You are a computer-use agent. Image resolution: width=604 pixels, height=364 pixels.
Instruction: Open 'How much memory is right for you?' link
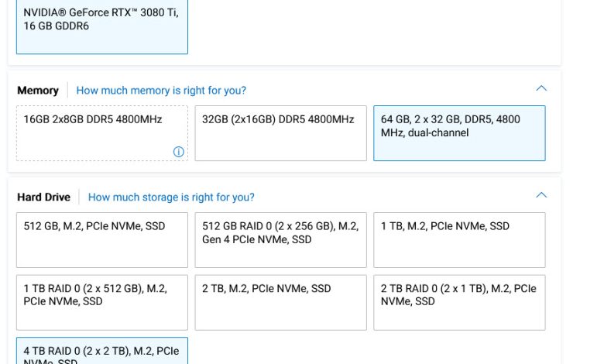161,91
